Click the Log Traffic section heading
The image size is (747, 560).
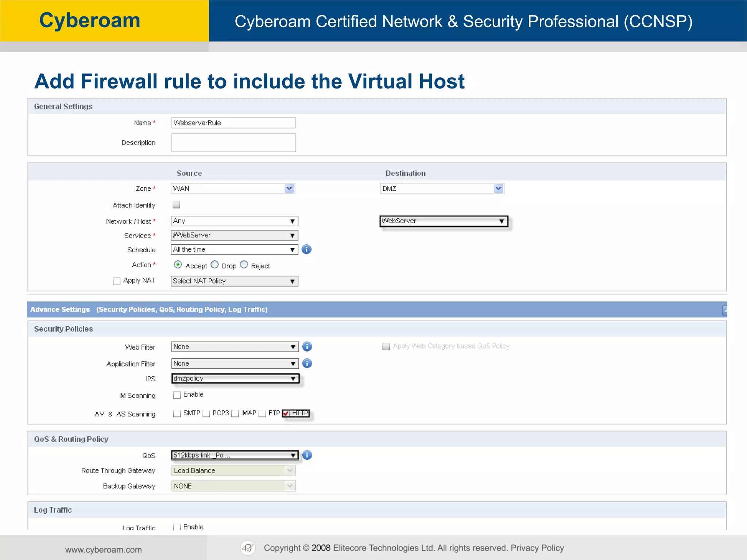53,510
